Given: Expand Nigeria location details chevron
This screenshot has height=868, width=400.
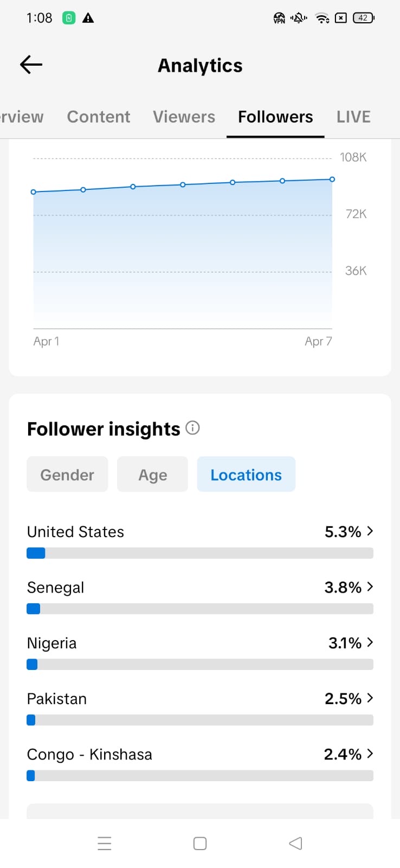Looking at the screenshot, I should point(370,642).
